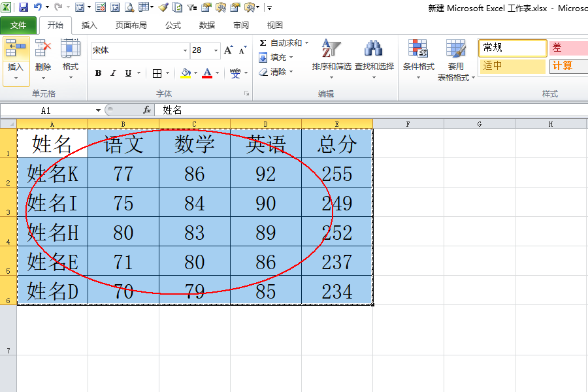Open the Name Box dropdown arrow
This screenshot has width=588, height=392.
tap(98, 110)
